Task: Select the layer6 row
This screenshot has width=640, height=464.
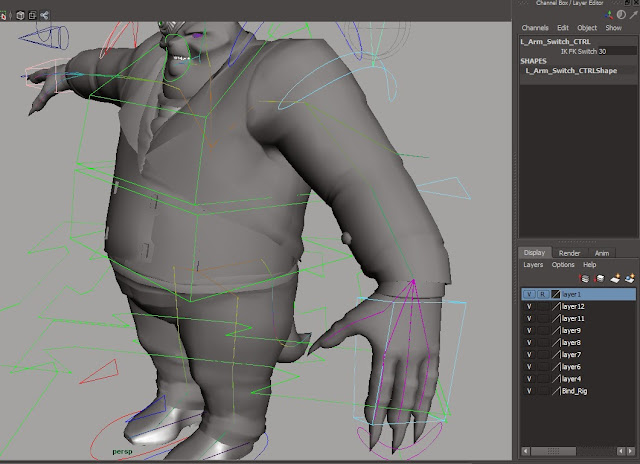Action: pyautogui.click(x=578, y=367)
